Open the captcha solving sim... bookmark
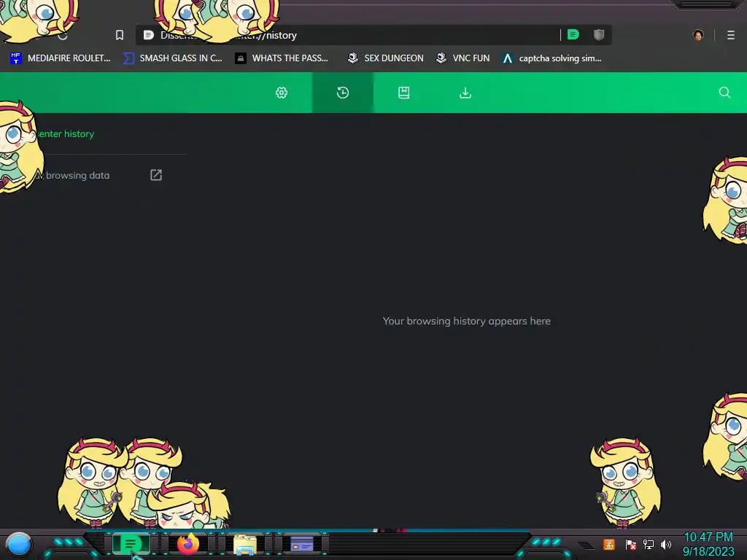This screenshot has width=747, height=560. tap(551, 58)
